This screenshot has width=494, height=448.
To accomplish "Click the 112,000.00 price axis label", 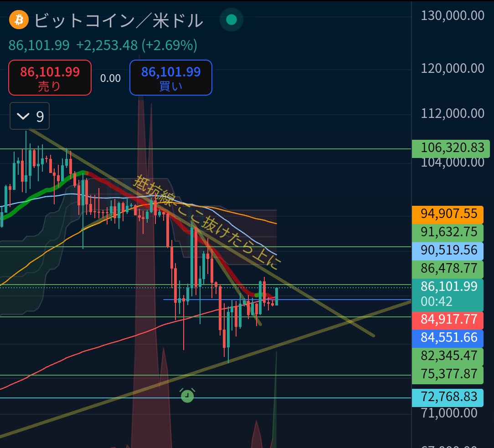I will coord(453,113).
